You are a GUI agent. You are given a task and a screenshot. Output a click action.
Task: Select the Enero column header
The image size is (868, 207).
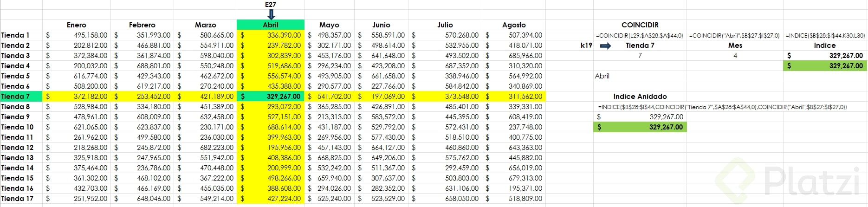coord(77,25)
